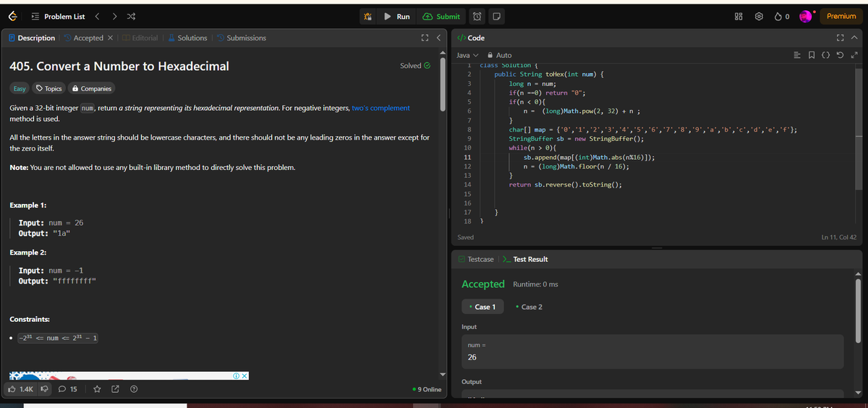This screenshot has height=408, width=868.
Task: Reveal the locked Companies tag
Action: pyautogui.click(x=92, y=88)
